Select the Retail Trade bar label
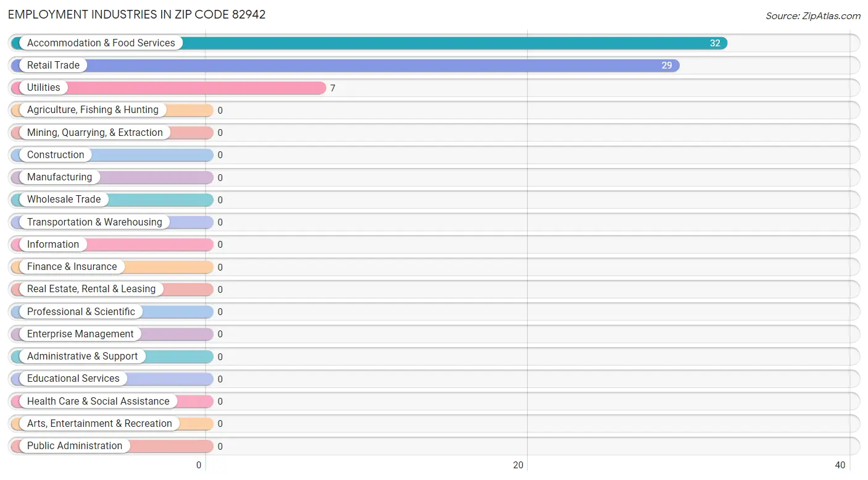The image size is (868, 480). pyautogui.click(x=53, y=65)
